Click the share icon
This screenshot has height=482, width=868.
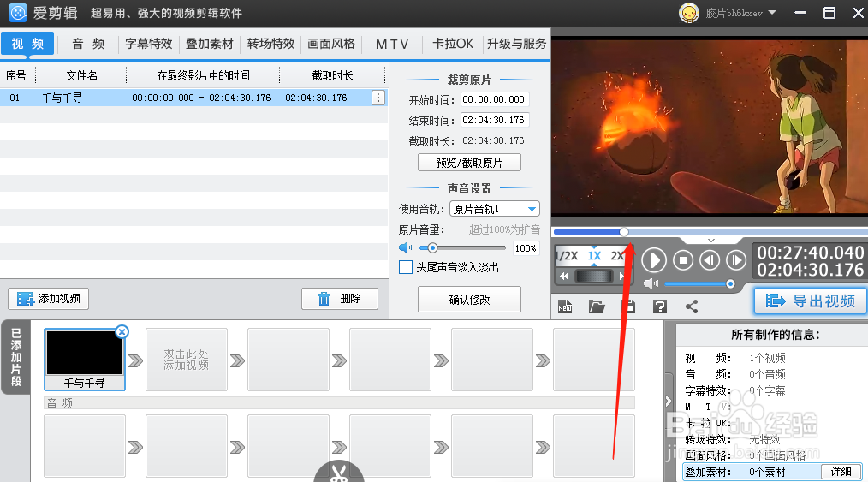692,306
